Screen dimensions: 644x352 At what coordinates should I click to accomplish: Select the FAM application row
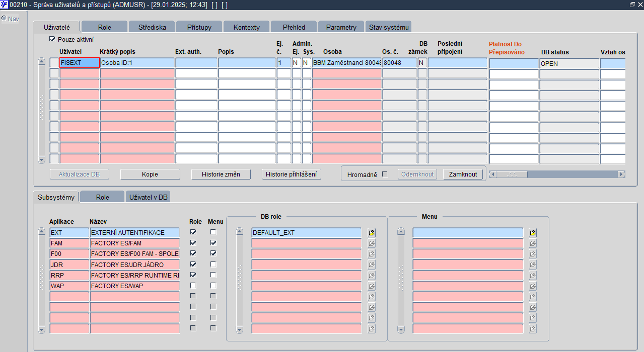(69, 243)
